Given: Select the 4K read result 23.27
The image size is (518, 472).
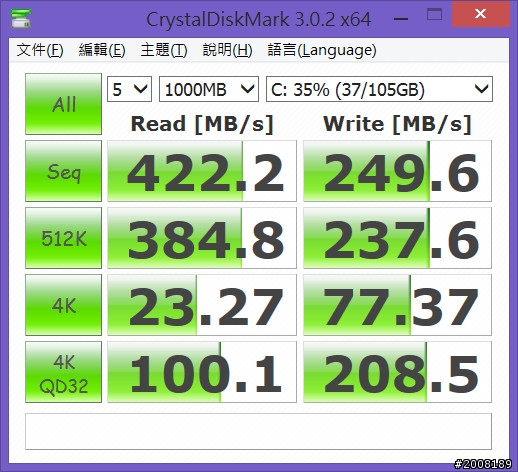Looking at the screenshot, I should click(202, 305).
